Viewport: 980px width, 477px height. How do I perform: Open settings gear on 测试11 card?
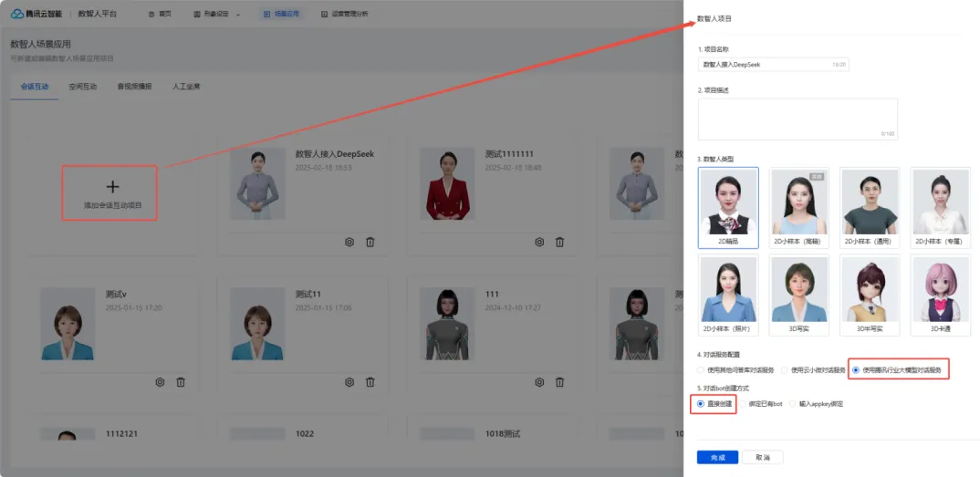point(349,382)
